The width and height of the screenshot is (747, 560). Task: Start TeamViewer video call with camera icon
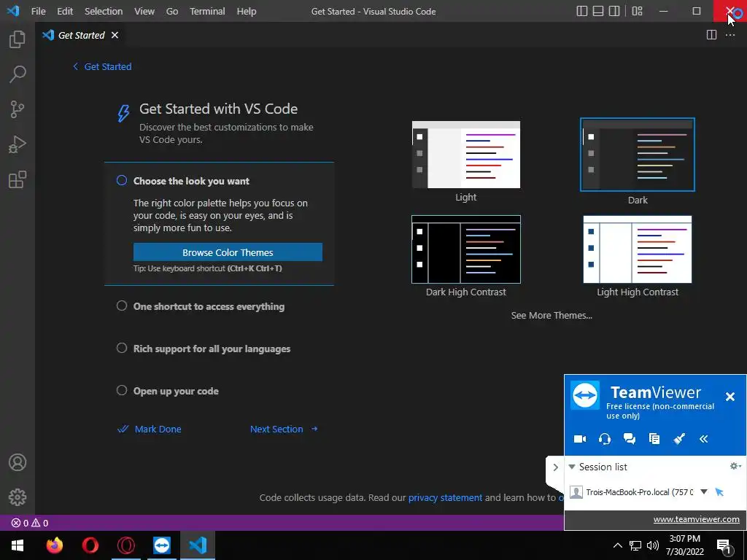pyautogui.click(x=580, y=438)
